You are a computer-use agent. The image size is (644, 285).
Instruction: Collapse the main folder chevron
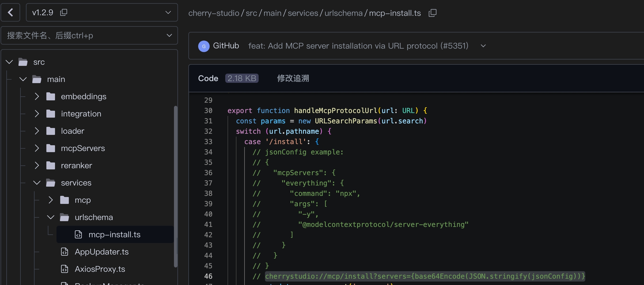pos(23,79)
